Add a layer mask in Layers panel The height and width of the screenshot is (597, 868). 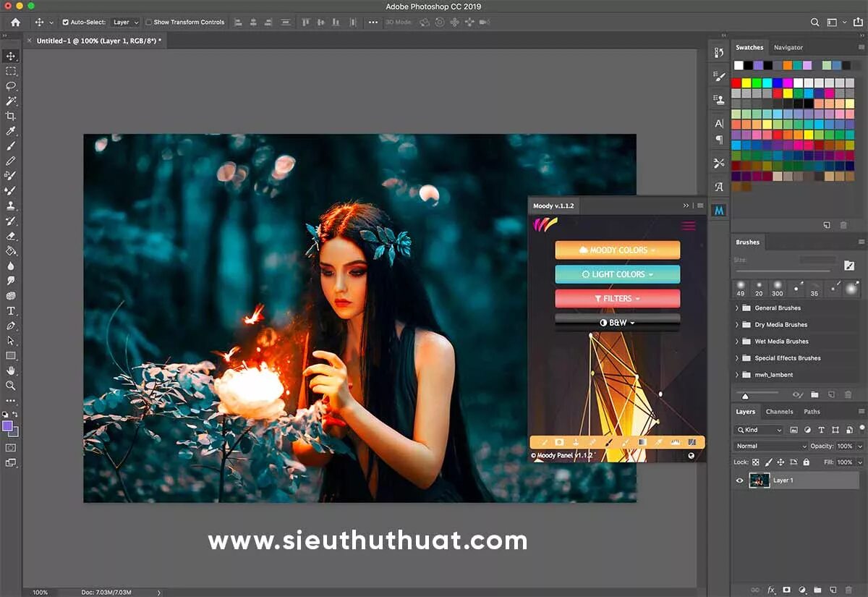pos(786,590)
